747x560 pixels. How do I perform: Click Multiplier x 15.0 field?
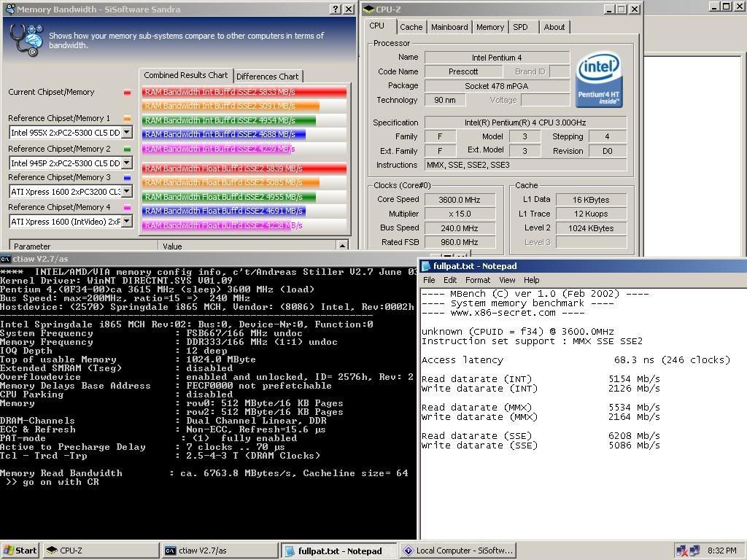(x=460, y=214)
